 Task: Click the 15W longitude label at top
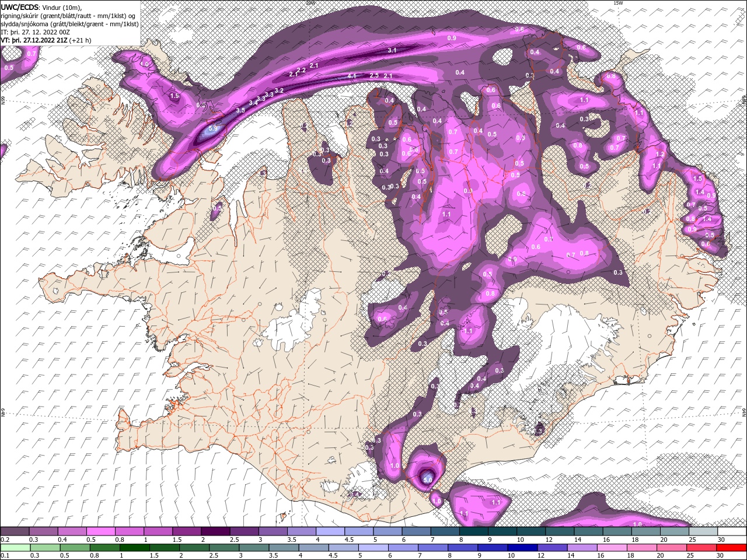pyautogui.click(x=619, y=2)
